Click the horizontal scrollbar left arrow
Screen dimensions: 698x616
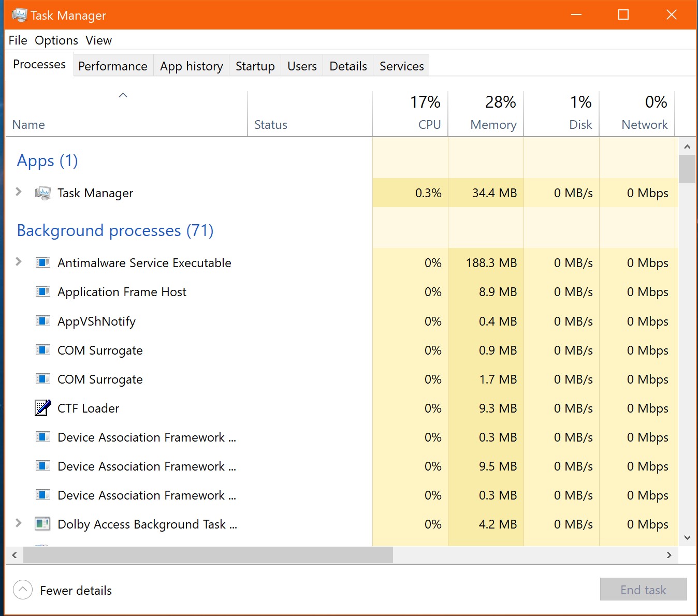pyautogui.click(x=14, y=555)
